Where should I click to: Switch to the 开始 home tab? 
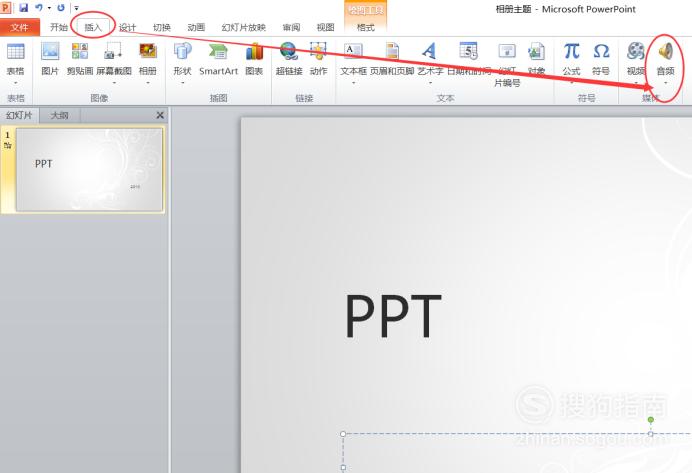point(59,27)
